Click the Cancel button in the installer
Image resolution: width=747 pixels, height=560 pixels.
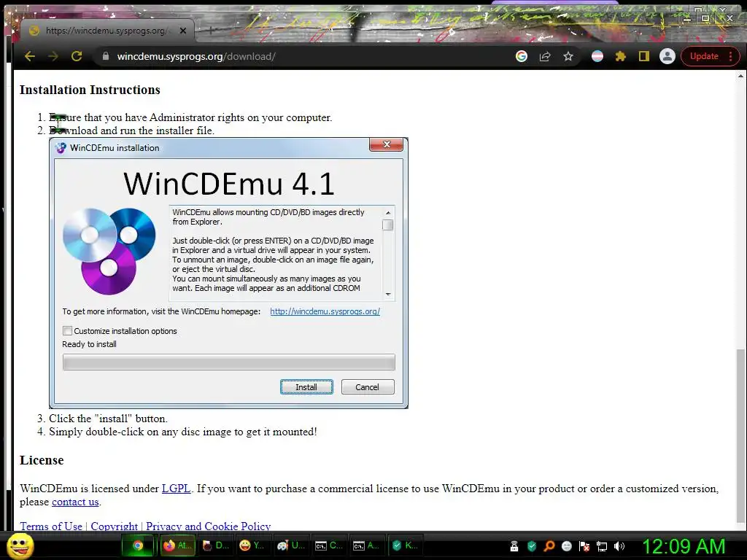(368, 387)
